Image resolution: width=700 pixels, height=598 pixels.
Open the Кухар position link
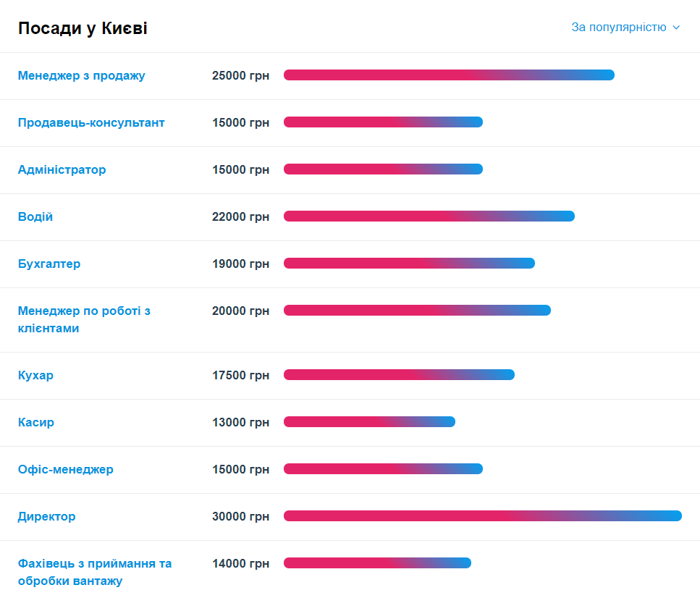pos(35,375)
